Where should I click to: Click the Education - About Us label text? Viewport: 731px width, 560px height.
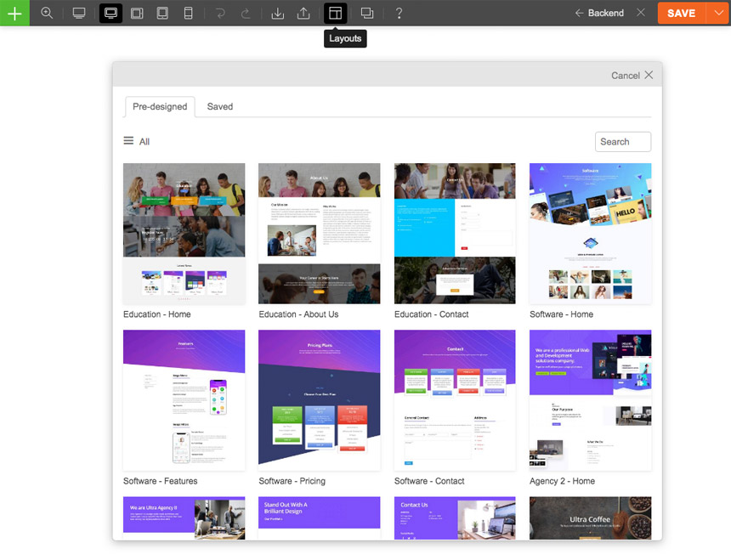click(298, 314)
